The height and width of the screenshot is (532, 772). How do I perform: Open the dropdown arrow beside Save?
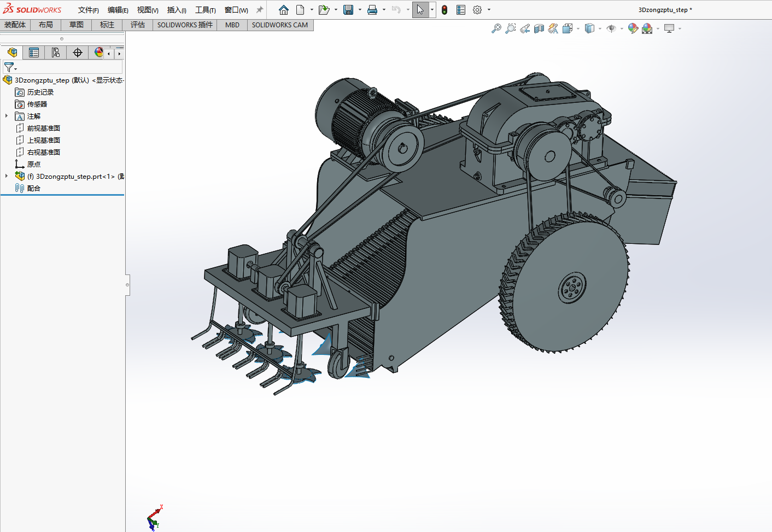[360, 10]
